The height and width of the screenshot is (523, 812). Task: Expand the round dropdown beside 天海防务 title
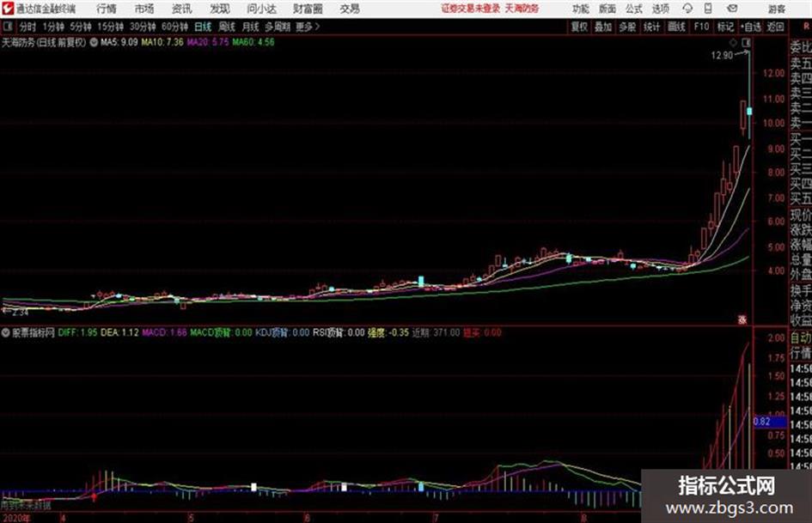[x=94, y=42]
